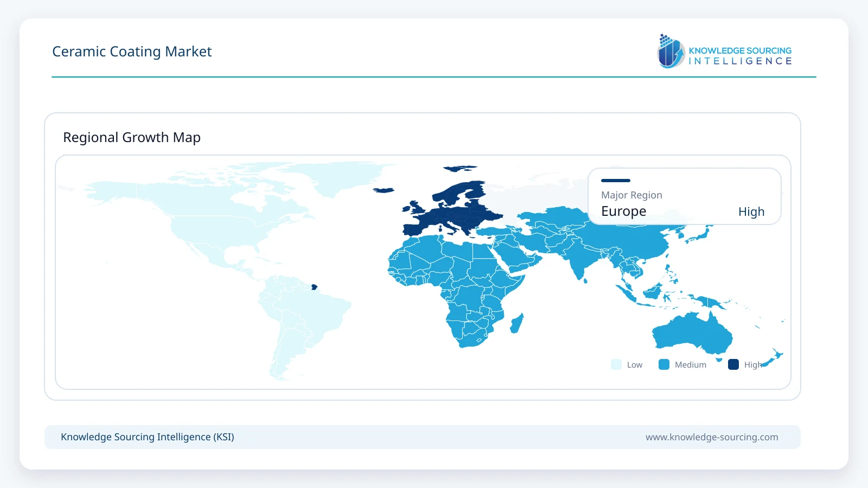Click the Medium legend color swatch
This screenshot has height=488, width=868.
[x=664, y=364]
